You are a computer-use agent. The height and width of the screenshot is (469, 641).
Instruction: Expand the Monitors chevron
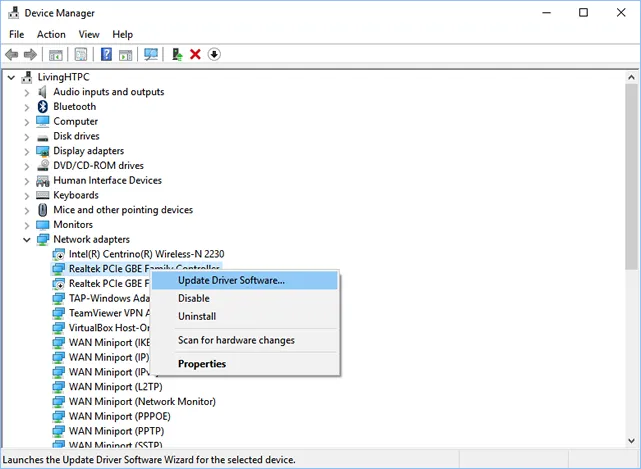(x=27, y=225)
